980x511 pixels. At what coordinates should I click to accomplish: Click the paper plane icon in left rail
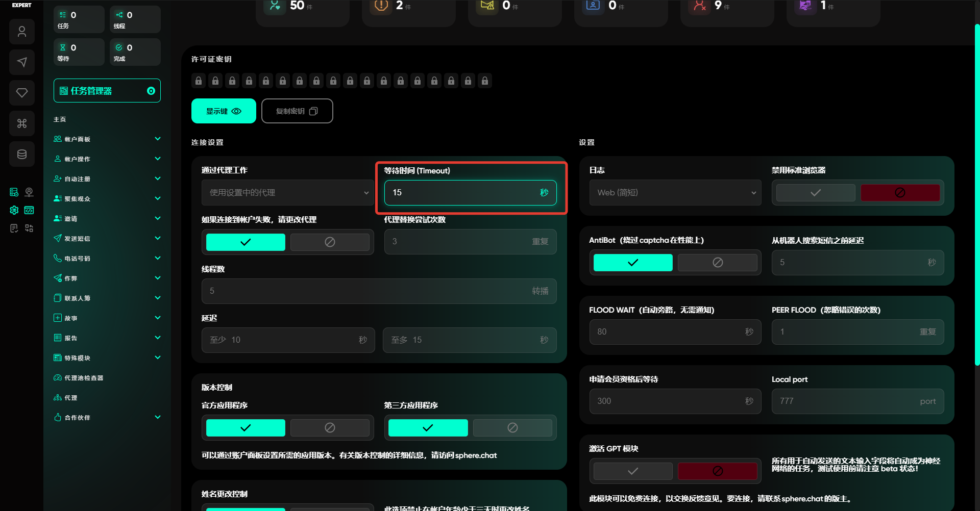click(x=22, y=62)
